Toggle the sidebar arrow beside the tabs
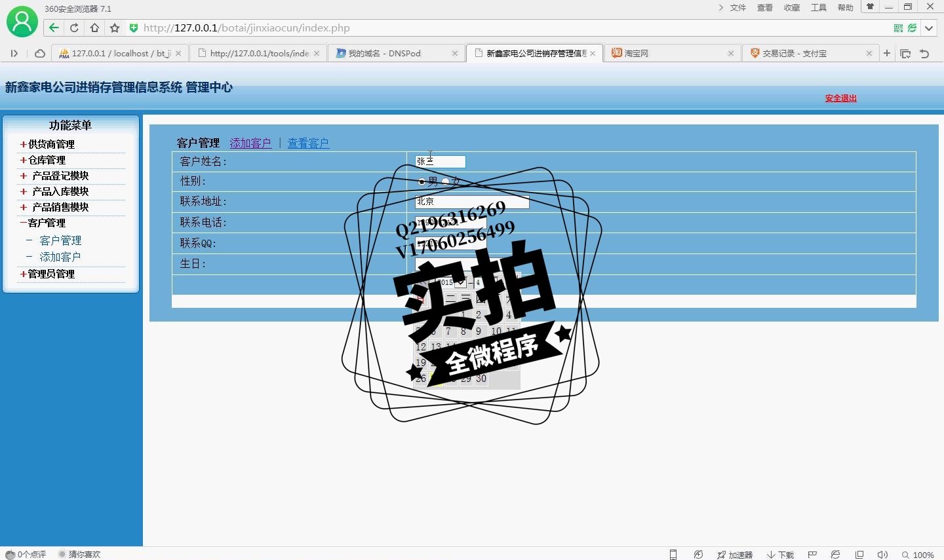Image resolution: width=944 pixels, height=560 pixels. coord(14,53)
